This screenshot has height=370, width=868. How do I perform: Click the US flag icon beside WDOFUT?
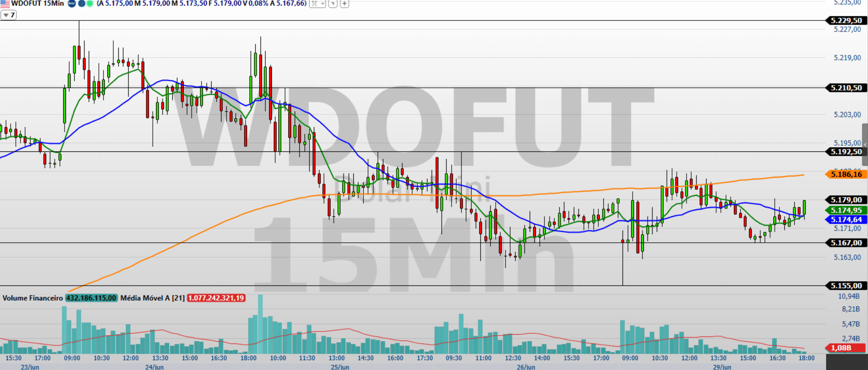pyautogui.click(x=5, y=3)
